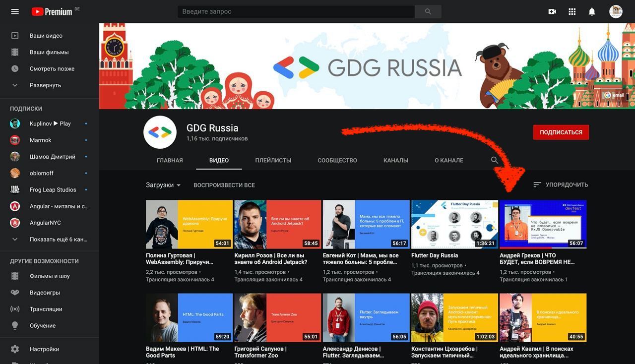Subscribe with ПОДПИСАТЬСЯ button
Screen dimensions: 635x364
click(561, 132)
